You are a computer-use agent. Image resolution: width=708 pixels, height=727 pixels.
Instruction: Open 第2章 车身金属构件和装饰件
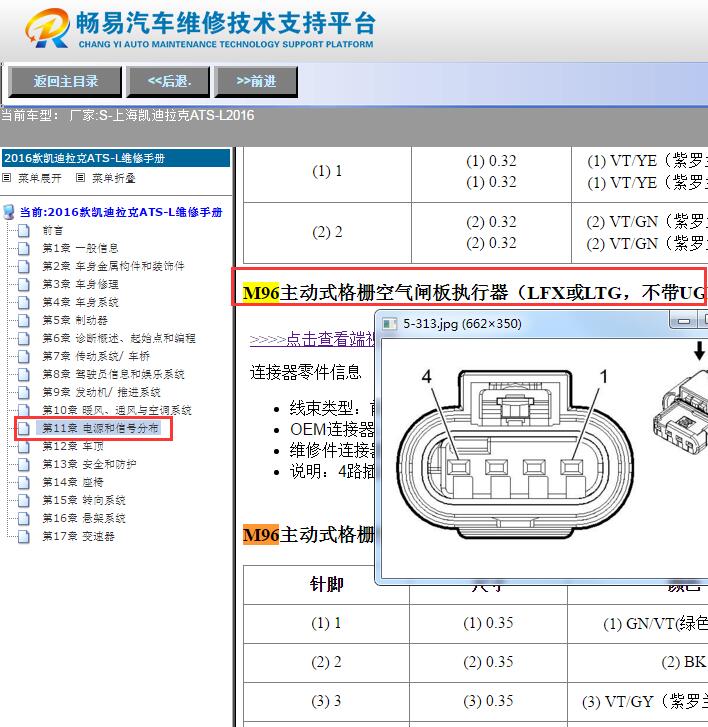pyautogui.click(x=113, y=266)
